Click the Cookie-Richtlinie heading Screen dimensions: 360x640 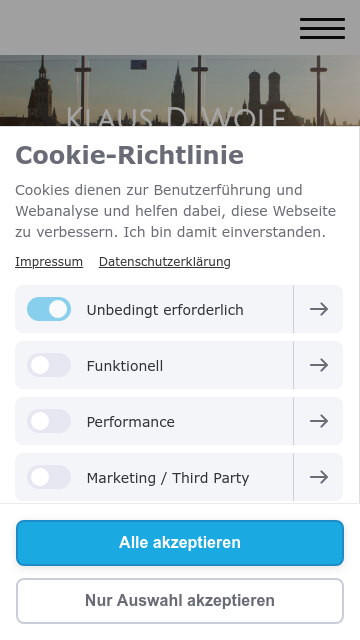pos(129,155)
